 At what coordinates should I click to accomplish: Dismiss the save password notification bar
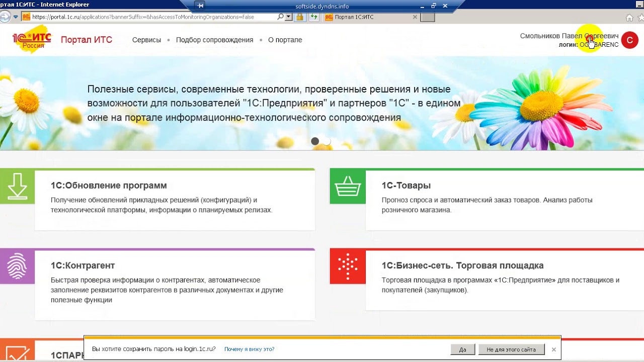click(x=553, y=349)
